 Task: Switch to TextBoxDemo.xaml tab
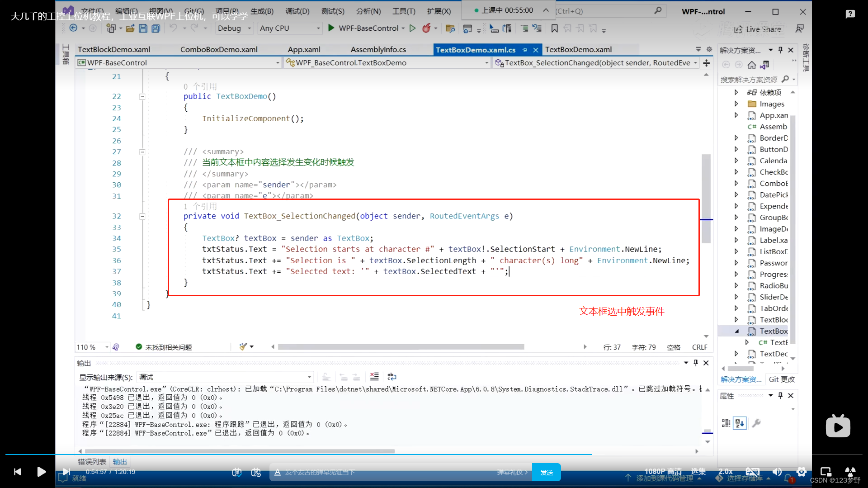click(578, 49)
